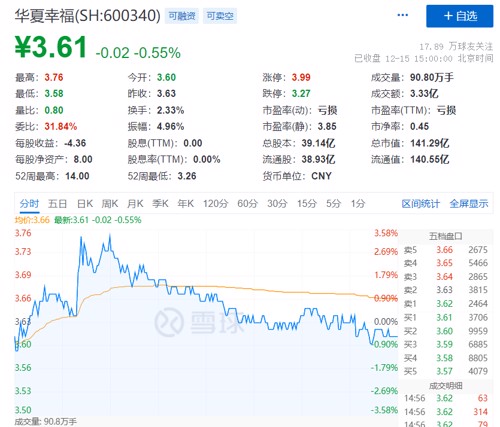Click the 成交量: 90.8万手 chart footer label
Screen dimensions: 500x427
coord(46,422)
